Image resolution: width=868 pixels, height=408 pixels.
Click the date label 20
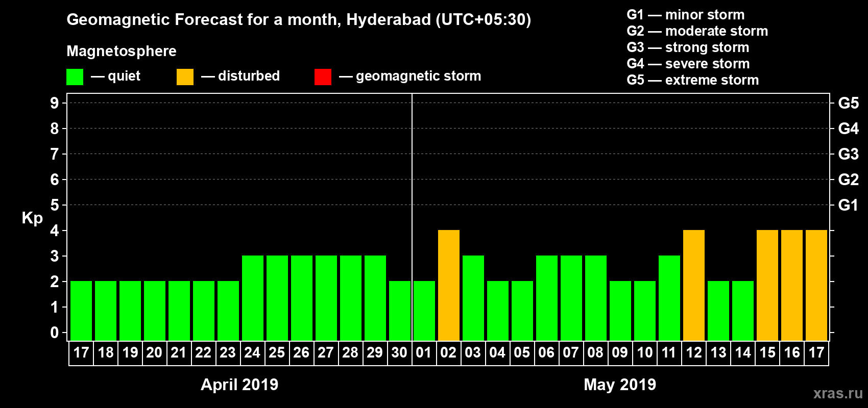(x=154, y=353)
